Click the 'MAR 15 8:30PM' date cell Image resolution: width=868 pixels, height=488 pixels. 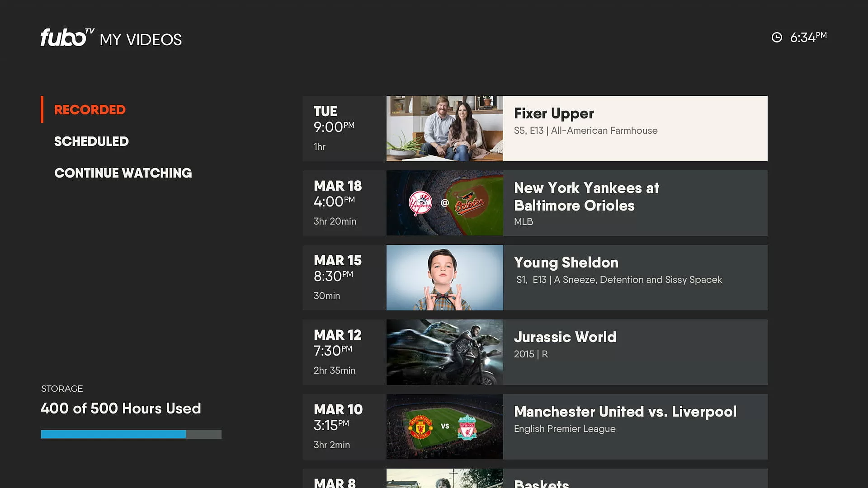(338, 268)
